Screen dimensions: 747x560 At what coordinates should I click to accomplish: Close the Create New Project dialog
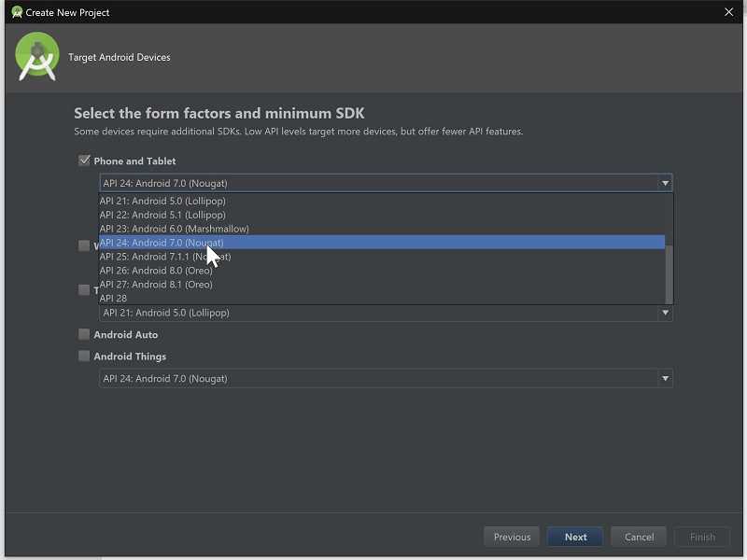point(729,12)
